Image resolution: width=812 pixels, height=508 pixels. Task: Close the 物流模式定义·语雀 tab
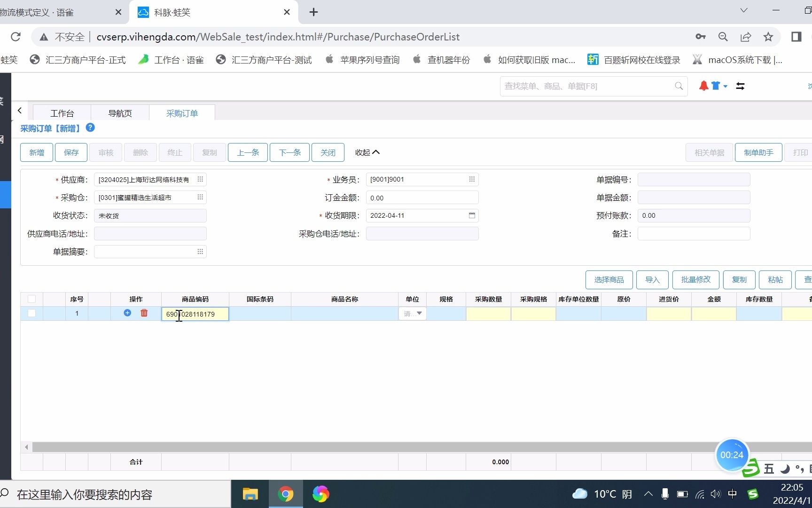pos(118,12)
